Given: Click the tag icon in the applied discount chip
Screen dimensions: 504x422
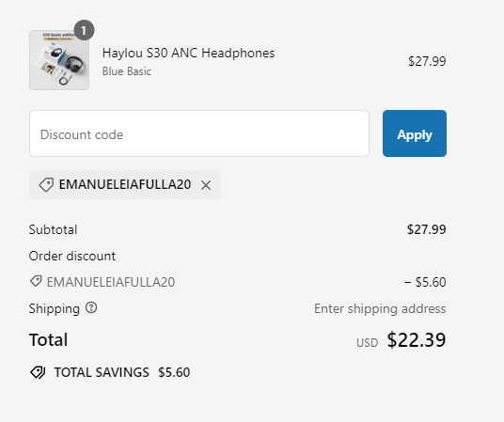Looking at the screenshot, I should click(x=46, y=185).
